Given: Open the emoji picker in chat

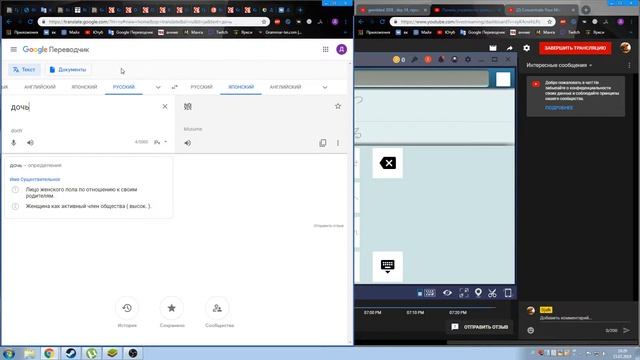Looking at the screenshot, I should [x=530, y=330].
